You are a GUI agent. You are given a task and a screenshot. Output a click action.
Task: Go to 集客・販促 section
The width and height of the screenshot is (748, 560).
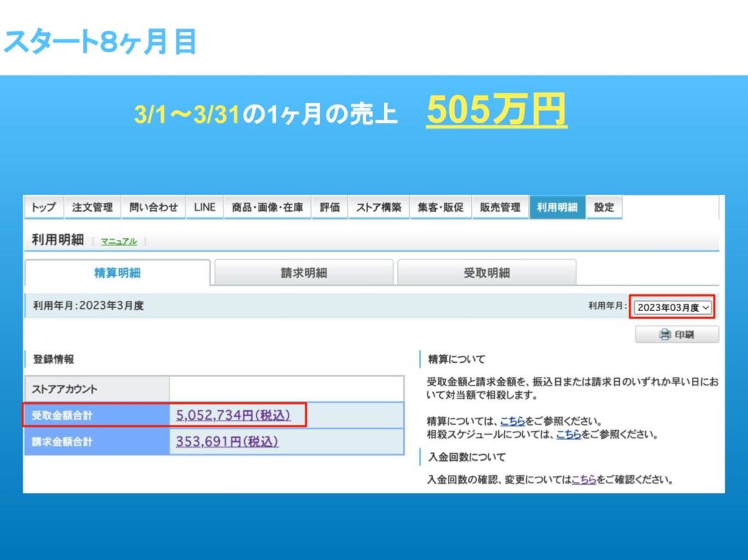440,207
